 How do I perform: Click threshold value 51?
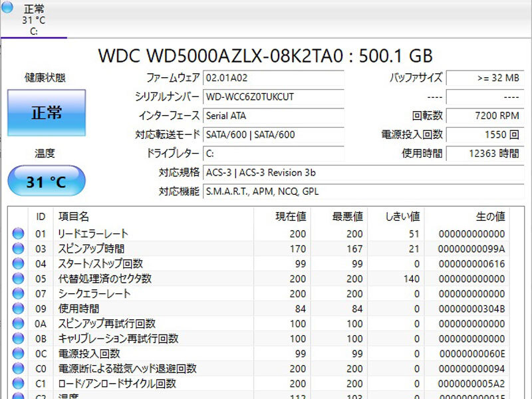[x=414, y=234]
